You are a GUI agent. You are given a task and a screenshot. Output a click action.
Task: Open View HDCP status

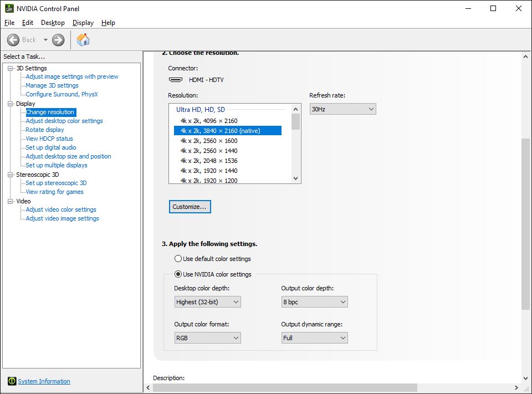49,139
